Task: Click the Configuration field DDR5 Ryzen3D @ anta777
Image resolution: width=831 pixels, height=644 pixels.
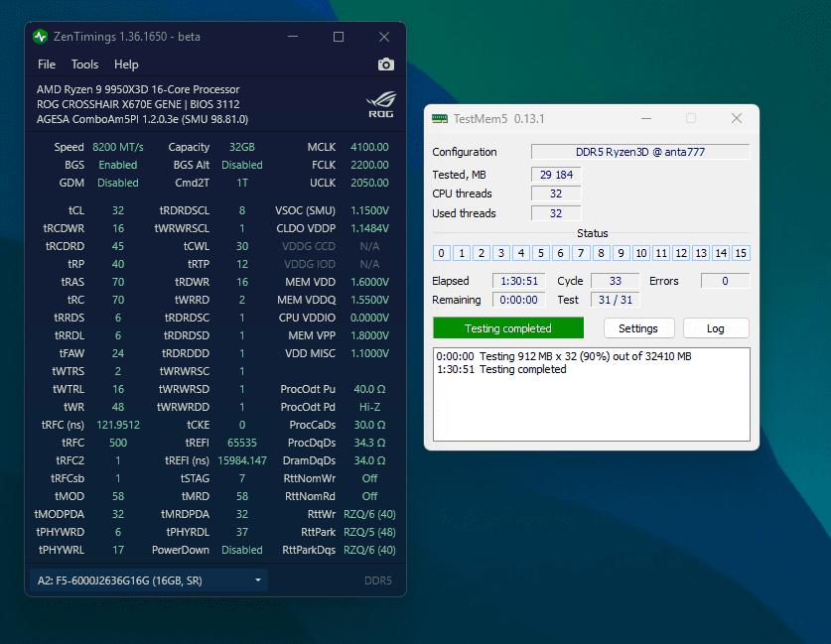Action: [640, 152]
